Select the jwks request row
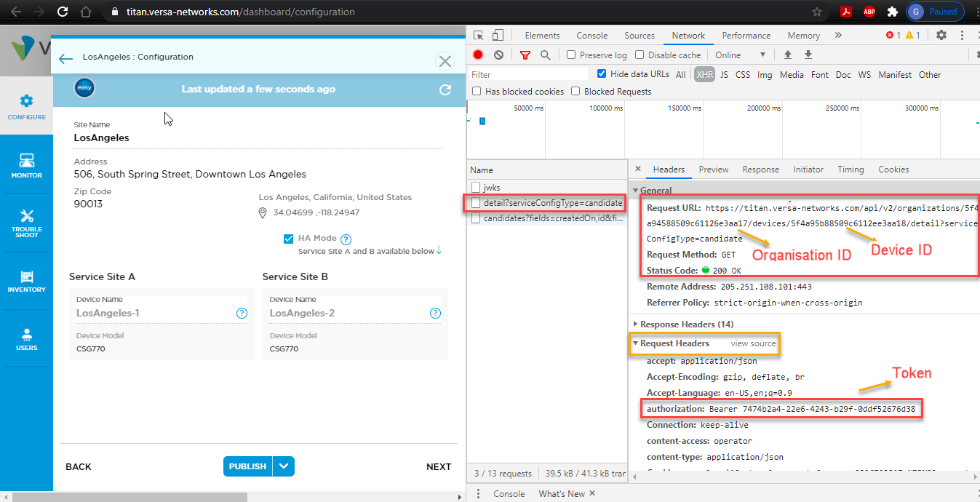 coord(547,188)
